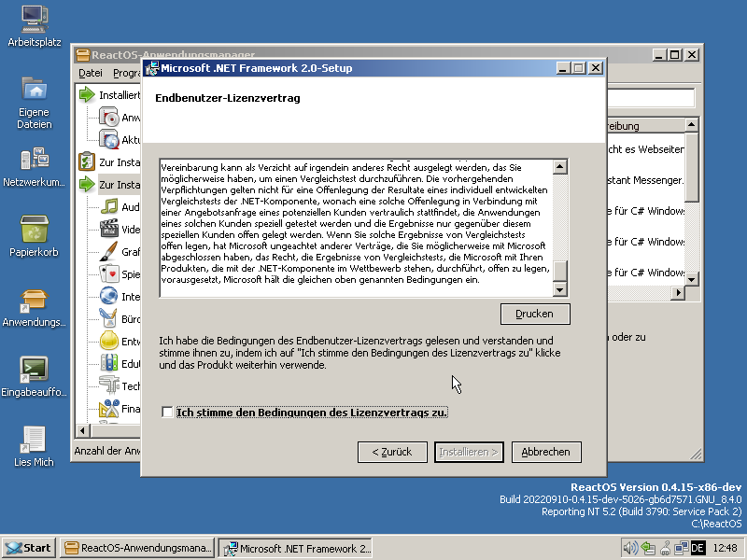
Task: Select the Edu category books icon
Action: 108,363
